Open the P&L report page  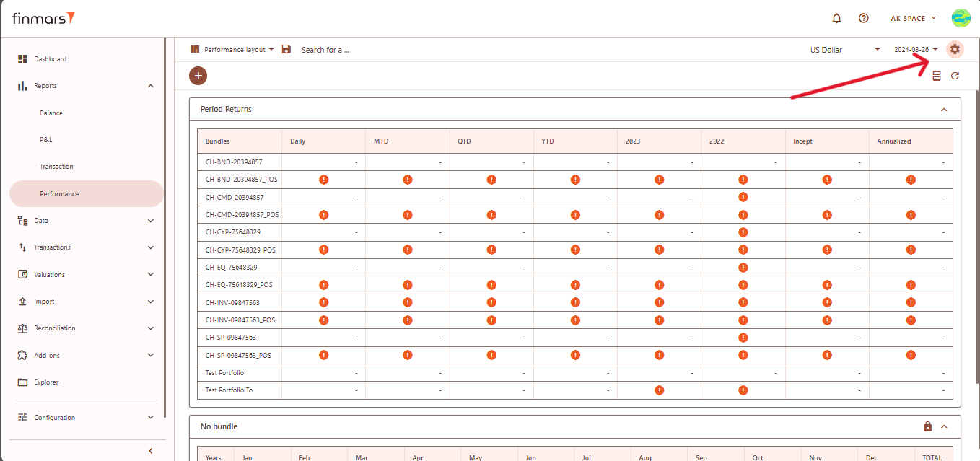46,140
